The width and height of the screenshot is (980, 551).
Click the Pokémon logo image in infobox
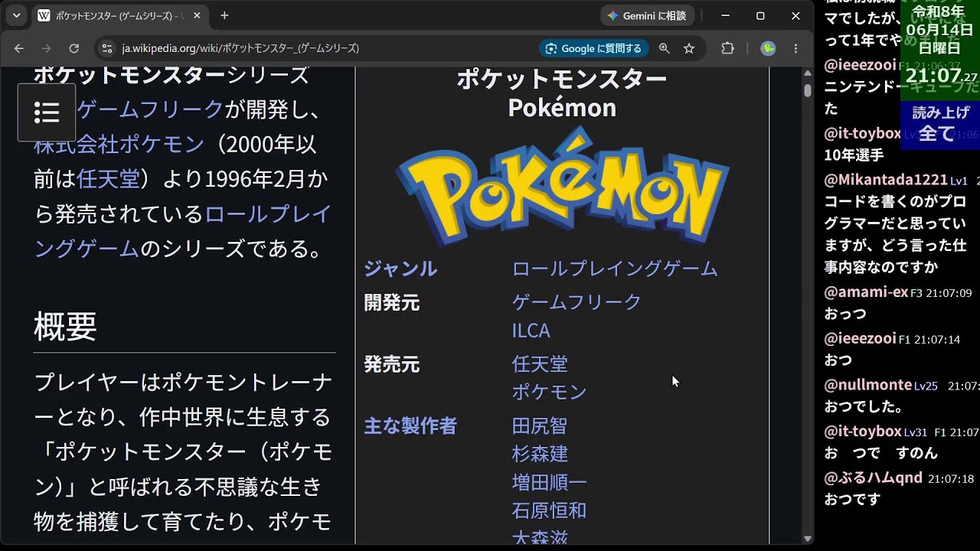click(x=562, y=186)
